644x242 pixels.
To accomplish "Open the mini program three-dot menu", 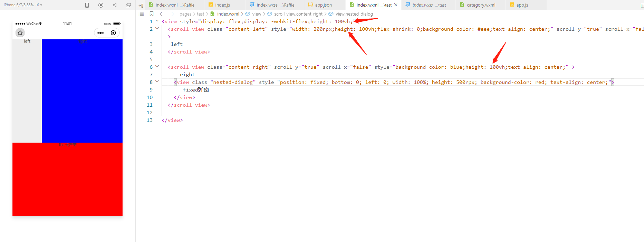I will (100, 33).
